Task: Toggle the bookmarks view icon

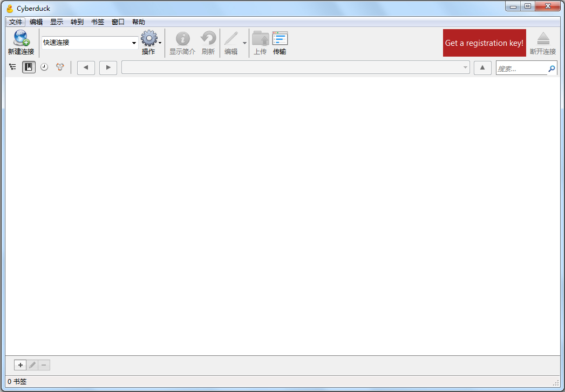Action: tap(28, 67)
